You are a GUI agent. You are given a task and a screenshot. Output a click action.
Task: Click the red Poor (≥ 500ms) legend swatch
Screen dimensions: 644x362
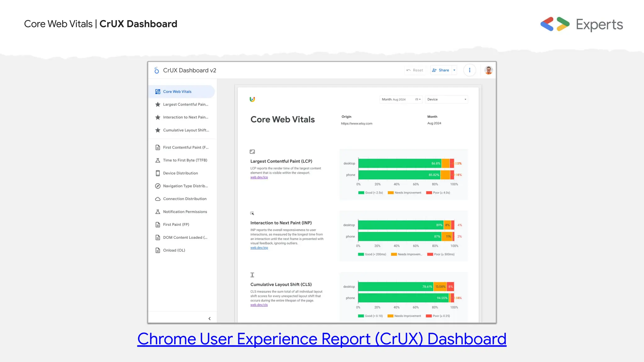pyautogui.click(x=430, y=255)
